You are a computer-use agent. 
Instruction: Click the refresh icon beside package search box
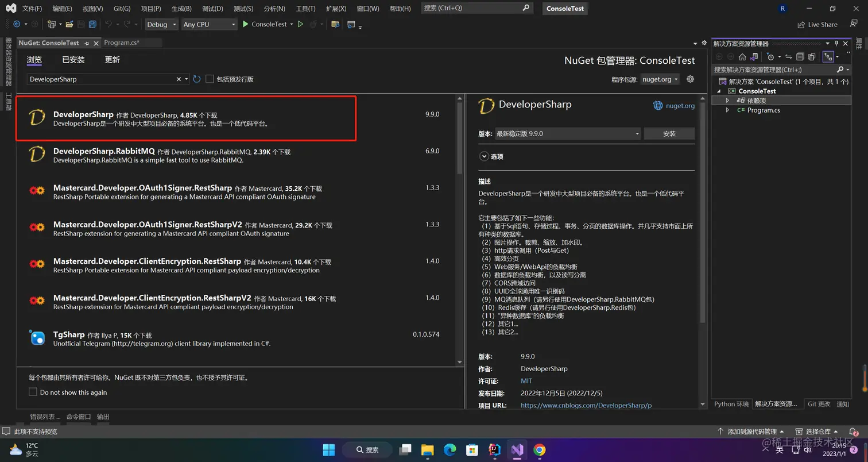point(197,79)
